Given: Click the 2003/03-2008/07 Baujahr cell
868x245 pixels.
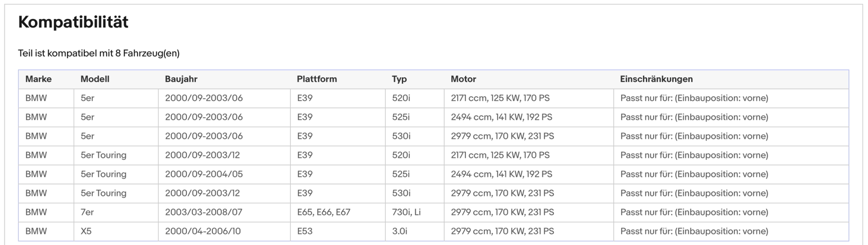Looking at the screenshot, I should (x=224, y=212).
